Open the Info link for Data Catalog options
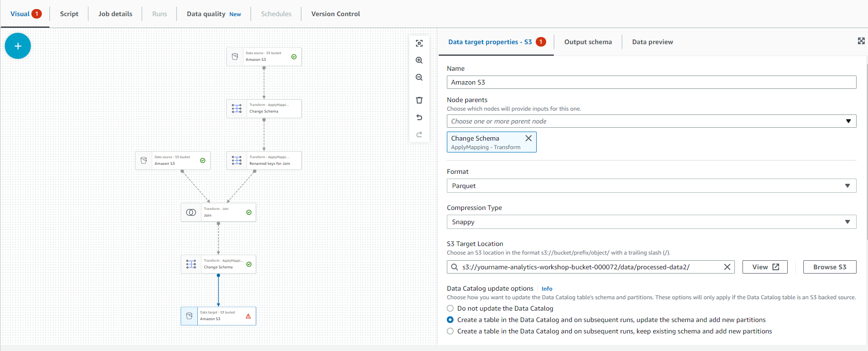Screen dimensions: 868x351 point(547,289)
